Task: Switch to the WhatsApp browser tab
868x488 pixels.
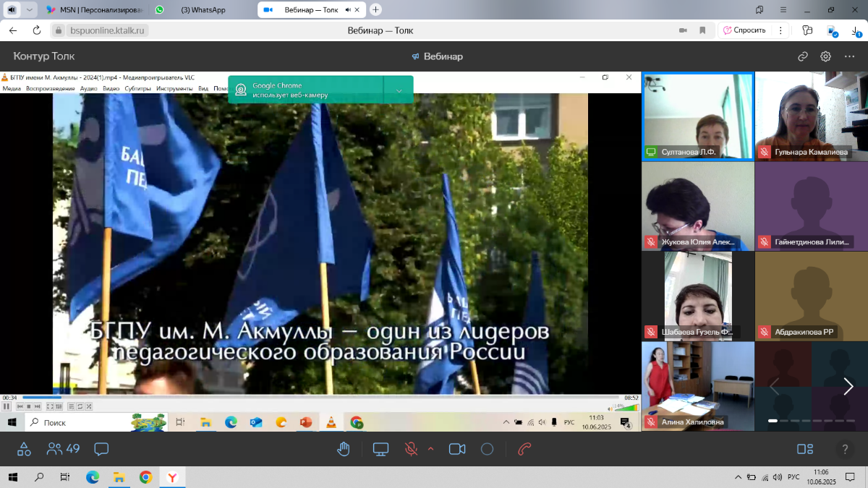Action: (195, 10)
